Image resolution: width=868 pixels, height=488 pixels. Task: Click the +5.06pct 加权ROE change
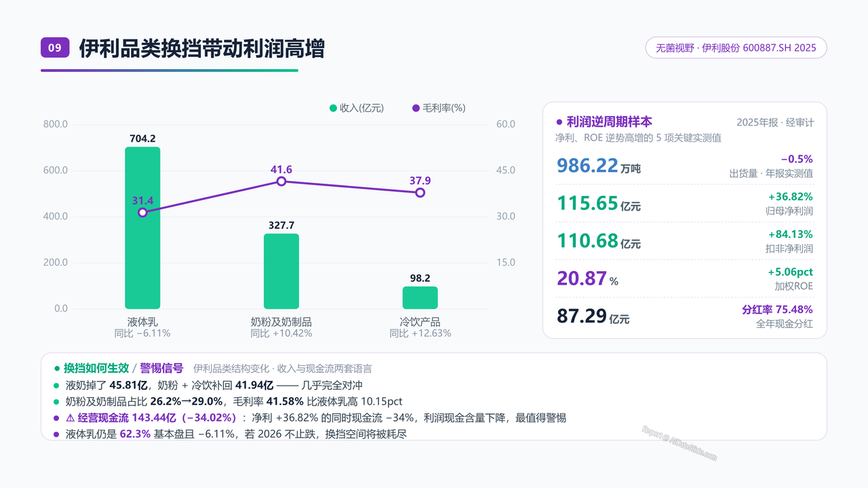(x=790, y=272)
